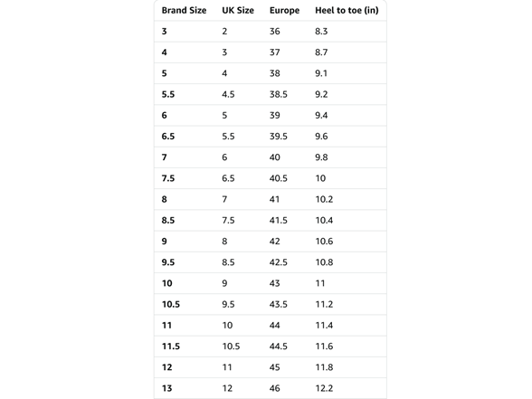This screenshot has width=532, height=399.
Task: Click the Brand Size column header
Action: pyautogui.click(x=184, y=11)
